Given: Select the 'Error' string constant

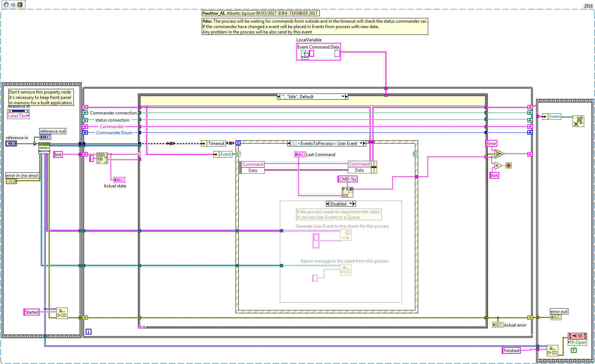Looking at the screenshot, I should pos(491,143).
